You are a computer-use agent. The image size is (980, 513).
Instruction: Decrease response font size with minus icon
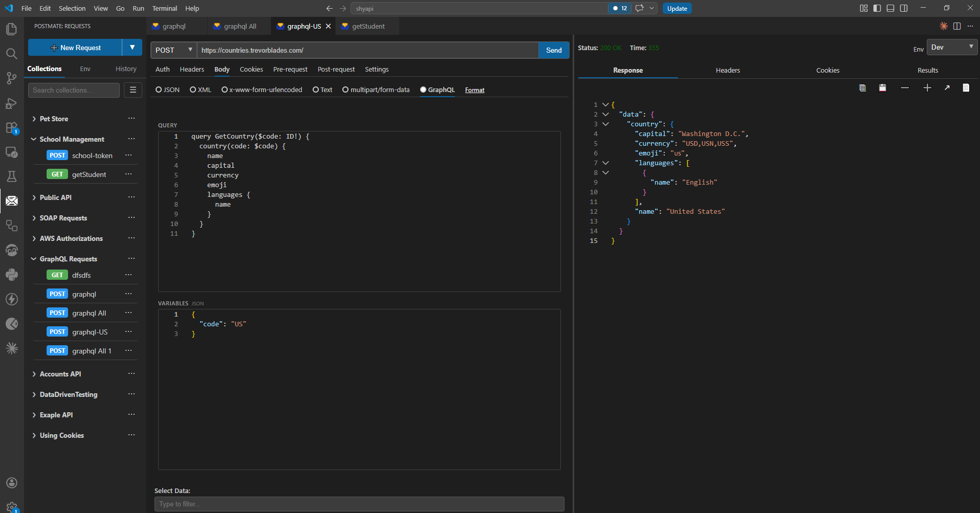coord(905,88)
